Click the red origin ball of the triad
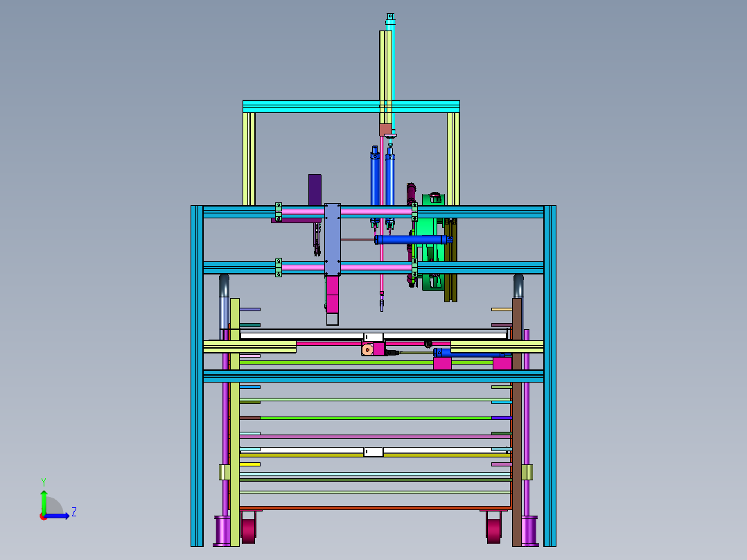The width and height of the screenshot is (747, 560). pyautogui.click(x=43, y=516)
